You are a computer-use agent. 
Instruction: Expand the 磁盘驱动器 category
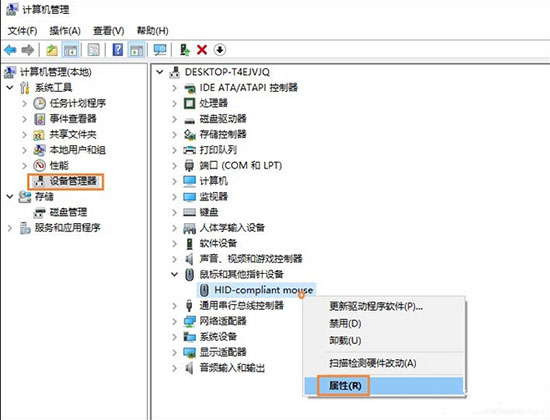pos(174,119)
